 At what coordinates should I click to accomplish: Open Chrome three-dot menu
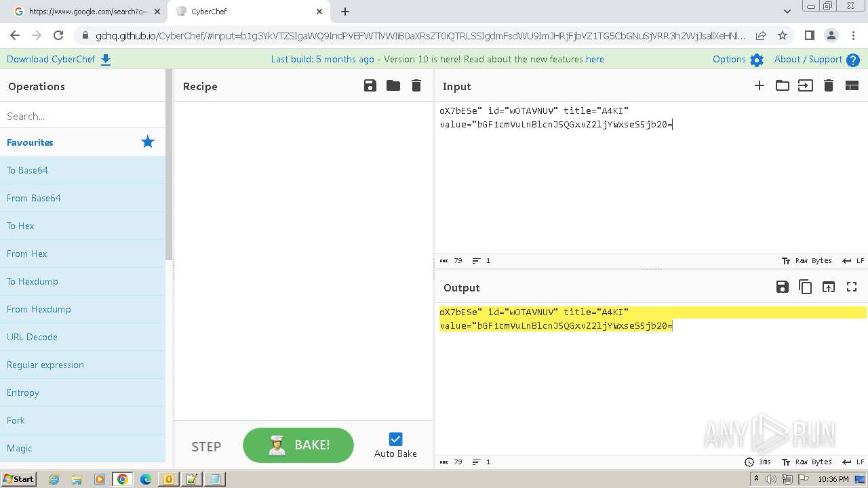click(854, 35)
